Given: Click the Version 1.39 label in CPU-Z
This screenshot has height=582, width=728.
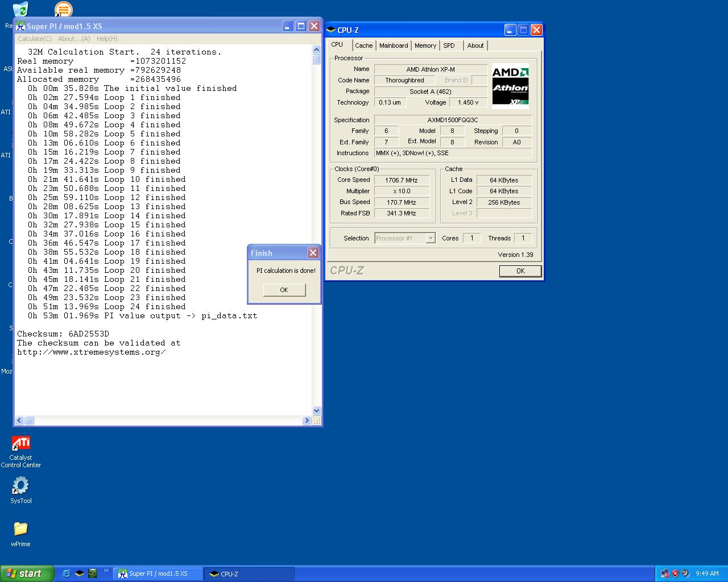Looking at the screenshot, I should (x=516, y=255).
